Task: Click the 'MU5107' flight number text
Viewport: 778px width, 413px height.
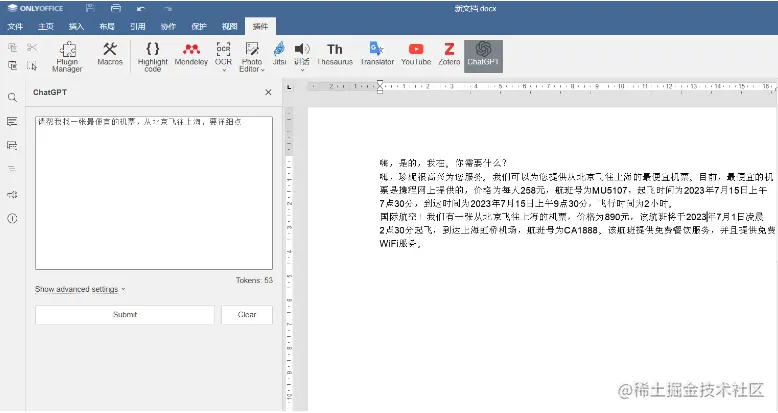Action: (x=610, y=190)
